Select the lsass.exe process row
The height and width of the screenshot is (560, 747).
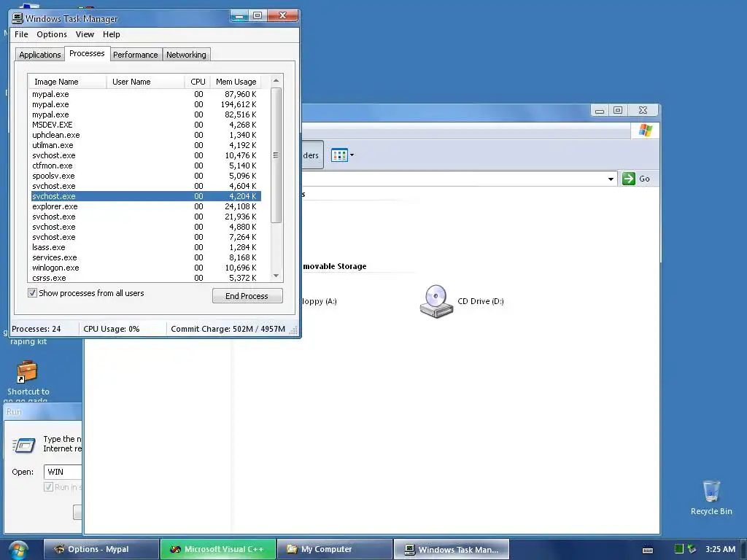click(146, 247)
